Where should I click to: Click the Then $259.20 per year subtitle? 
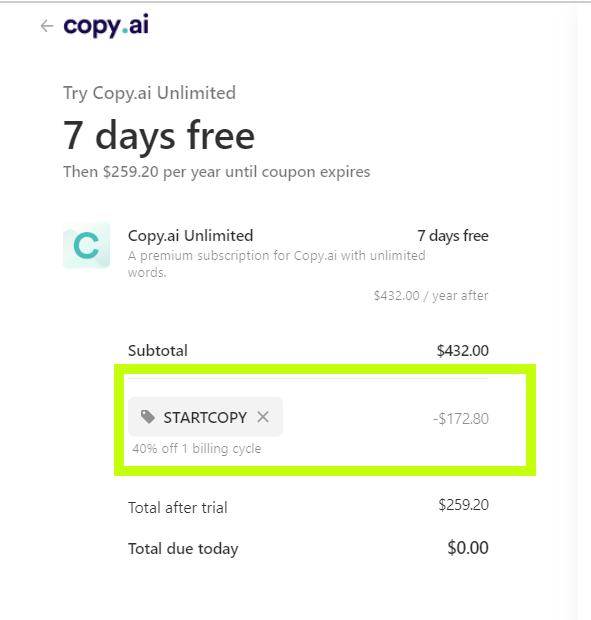[x=217, y=172]
